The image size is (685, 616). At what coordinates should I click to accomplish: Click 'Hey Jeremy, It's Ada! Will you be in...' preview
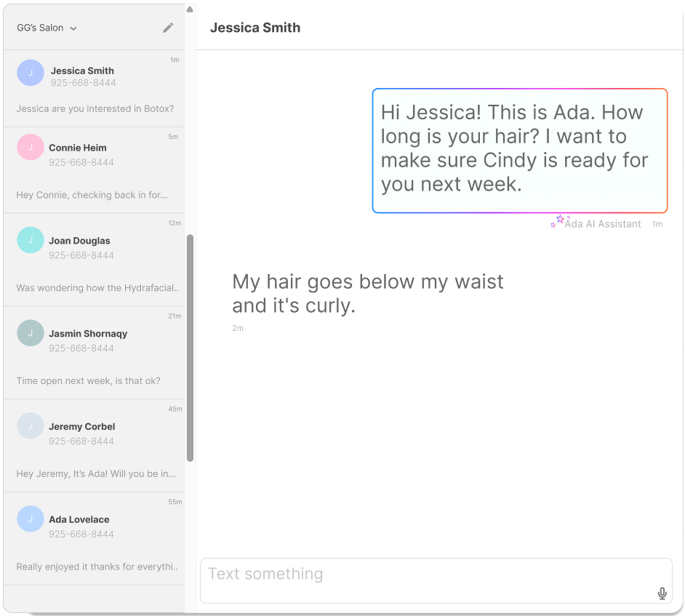click(96, 474)
